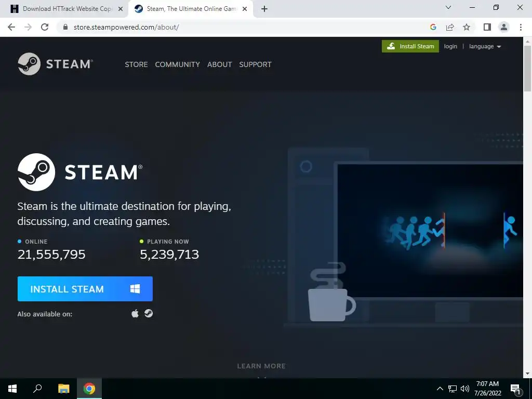The height and width of the screenshot is (399, 532).
Task: Open the Windows Start menu
Action: [12, 389]
